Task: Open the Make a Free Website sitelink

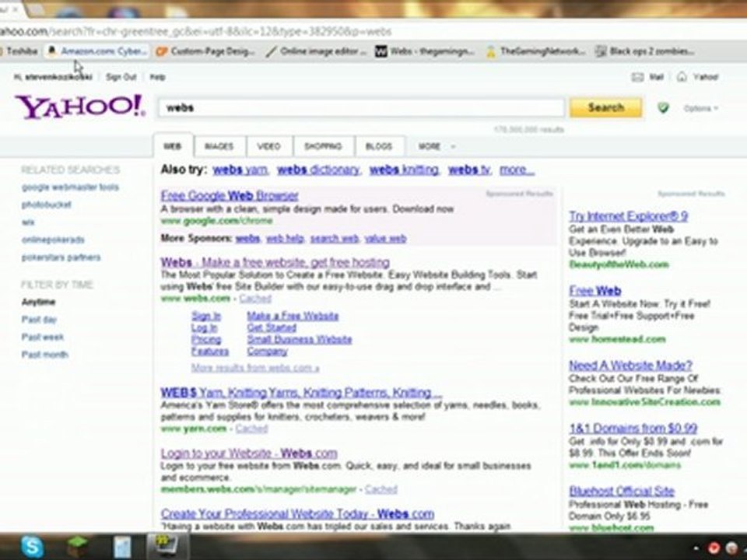Action: point(293,317)
